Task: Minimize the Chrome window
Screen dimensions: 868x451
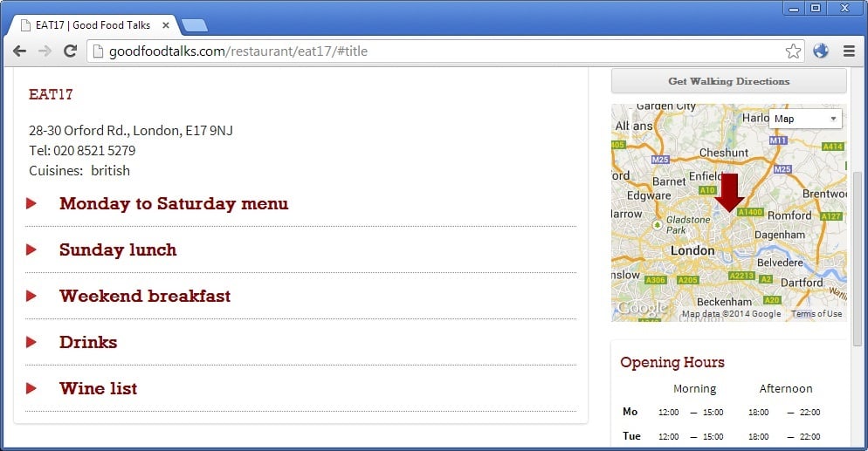Action: (794, 9)
